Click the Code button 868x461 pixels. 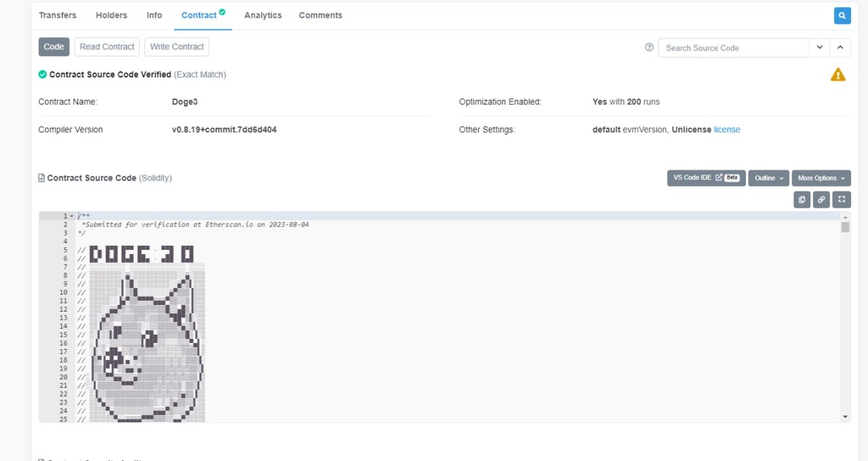click(54, 47)
